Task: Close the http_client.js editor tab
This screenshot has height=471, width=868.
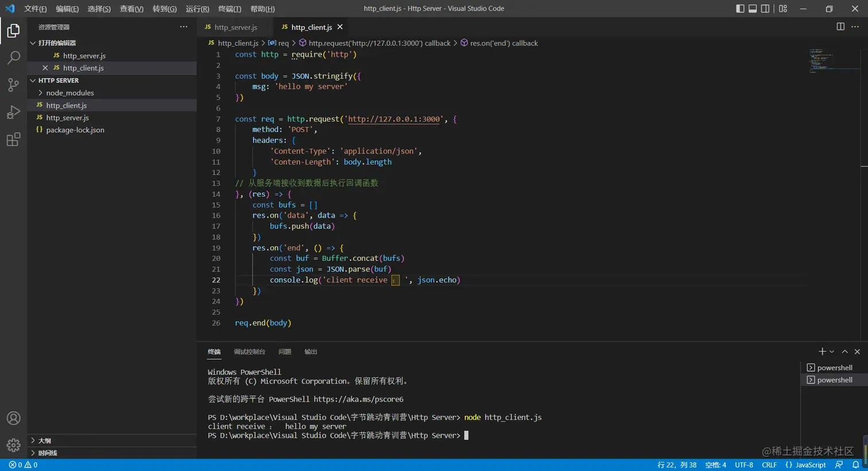Action: 340,27
